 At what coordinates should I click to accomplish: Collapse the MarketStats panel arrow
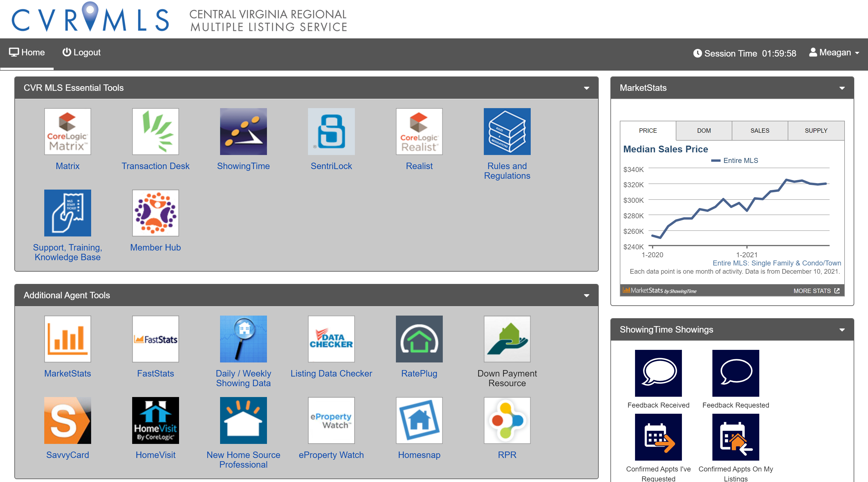pos(842,88)
